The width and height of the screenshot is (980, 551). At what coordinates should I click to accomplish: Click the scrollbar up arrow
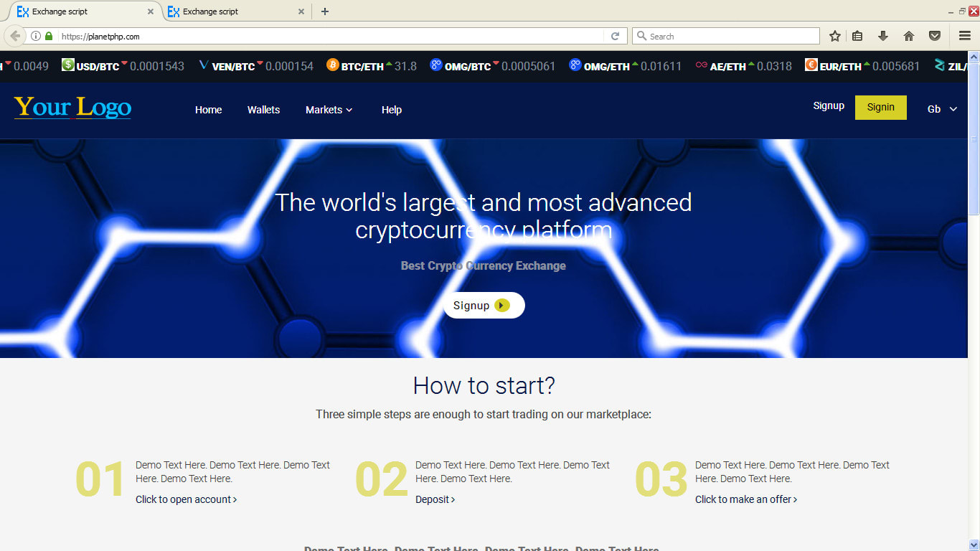point(974,56)
